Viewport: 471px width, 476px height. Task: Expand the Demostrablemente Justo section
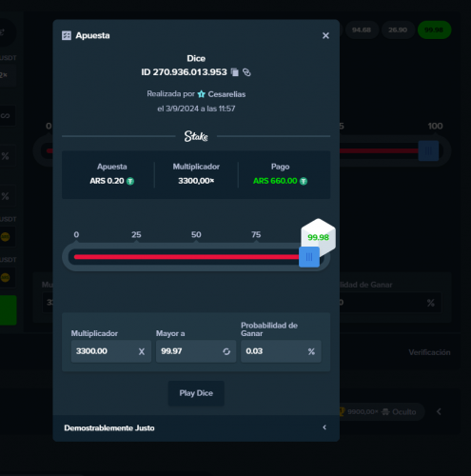pyautogui.click(x=196, y=427)
